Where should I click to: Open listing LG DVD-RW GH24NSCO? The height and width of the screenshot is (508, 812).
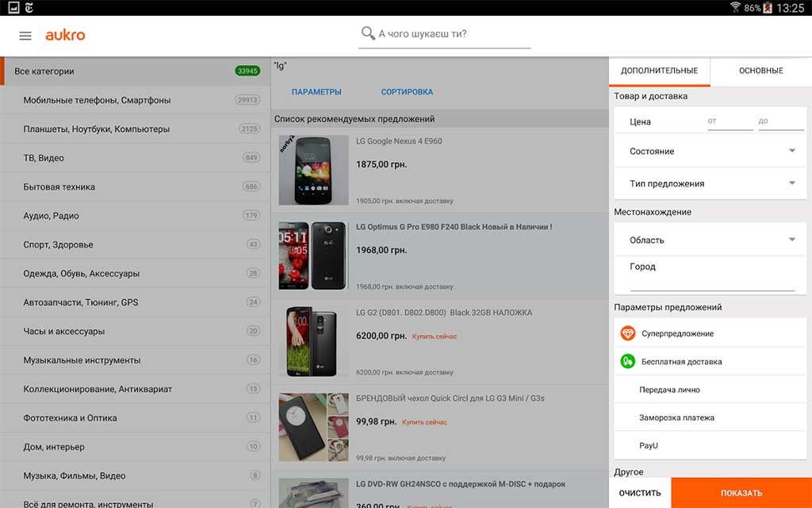coord(461,484)
